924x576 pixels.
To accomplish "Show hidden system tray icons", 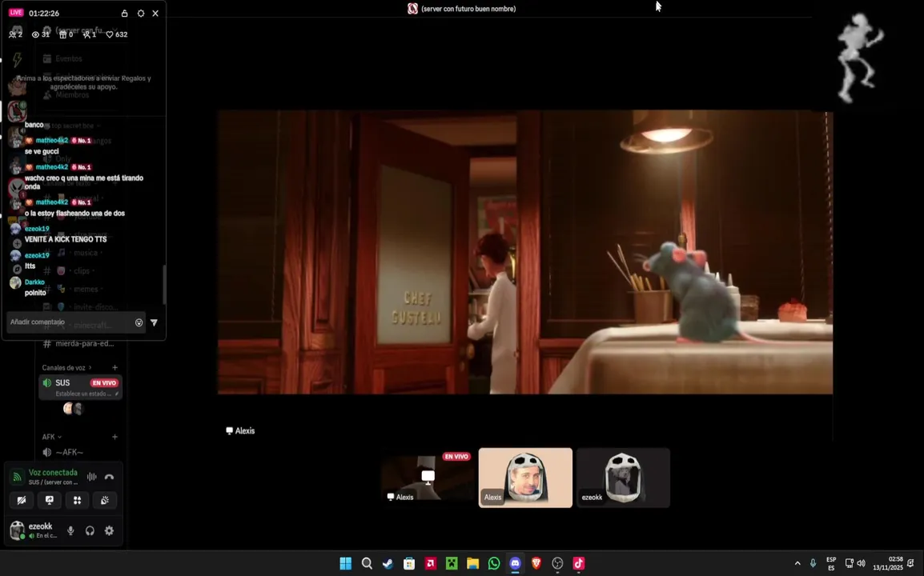I will (x=797, y=564).
